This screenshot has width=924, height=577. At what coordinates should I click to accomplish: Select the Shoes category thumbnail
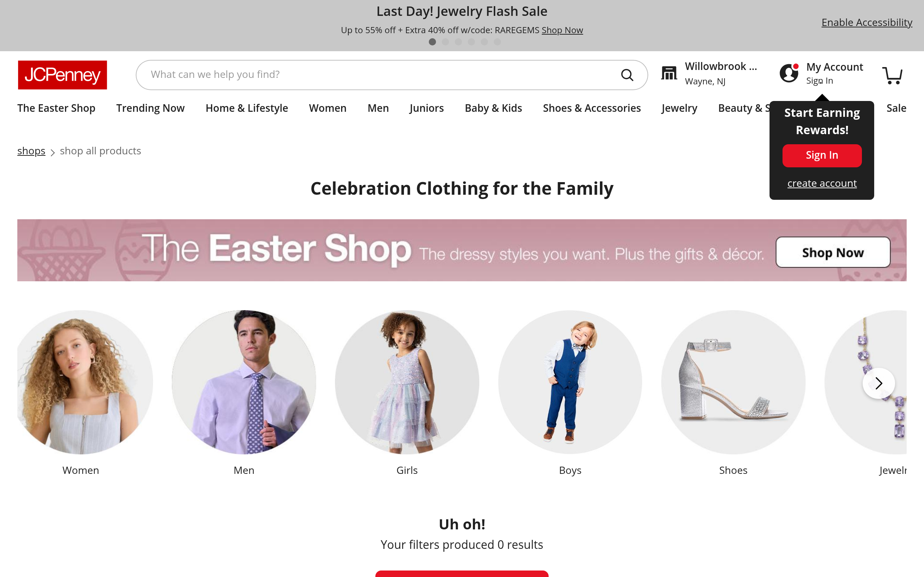(x=733, y=382)
